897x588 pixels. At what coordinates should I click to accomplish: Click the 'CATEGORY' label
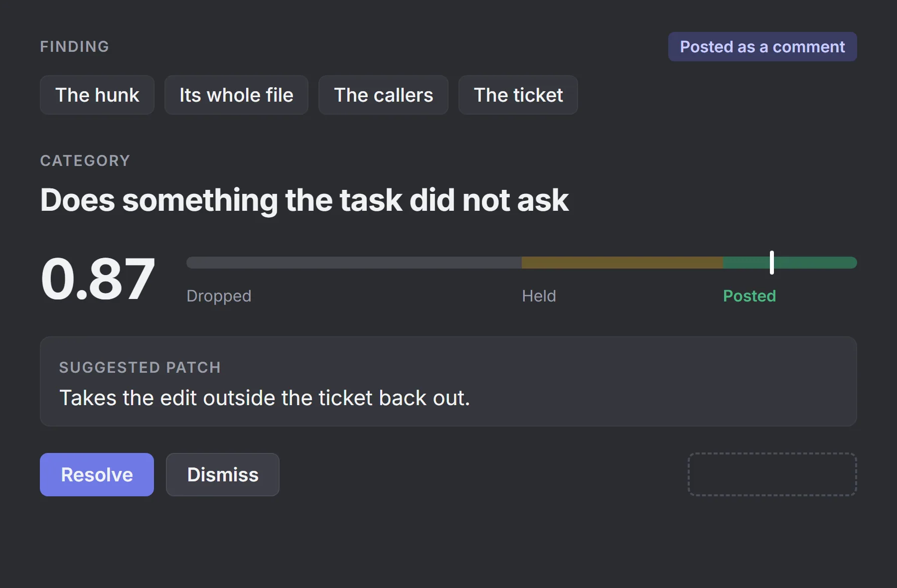pyautogui.click(x=85, y=160)
